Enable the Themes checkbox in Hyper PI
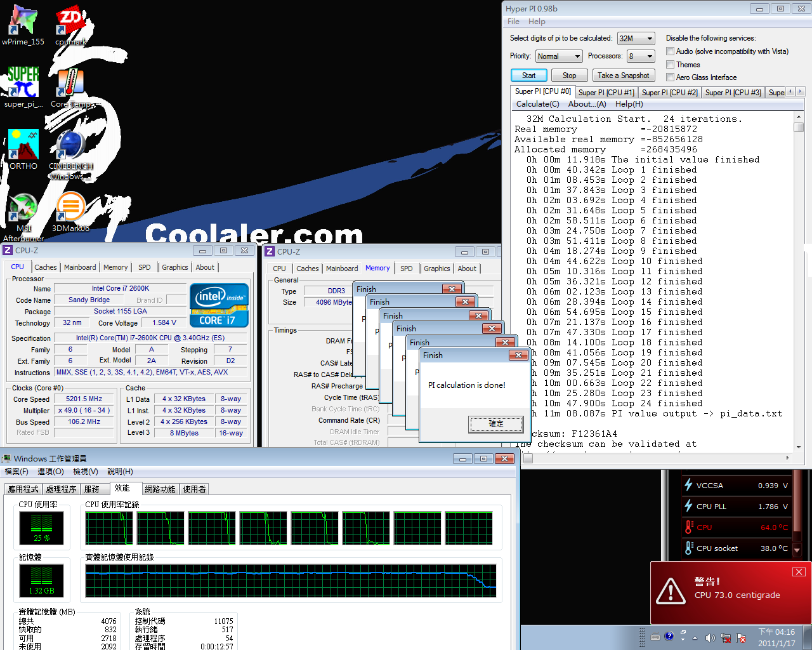The height and width of the screenshot is (650, 812). click(x=670, y=65)
